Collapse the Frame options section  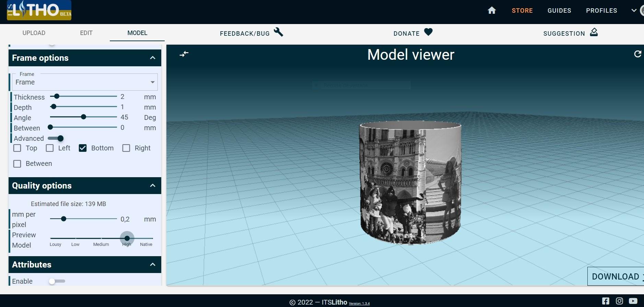point(153,58)
